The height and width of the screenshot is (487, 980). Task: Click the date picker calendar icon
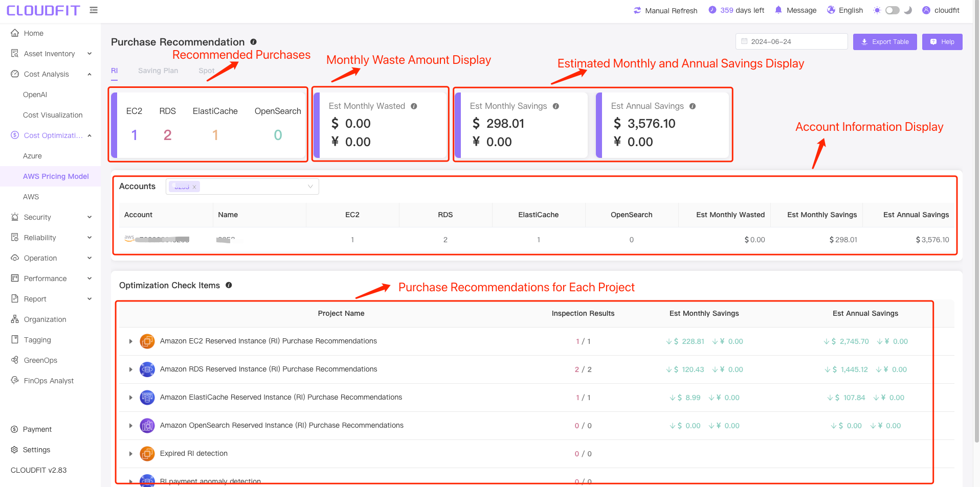coord(744,41)
